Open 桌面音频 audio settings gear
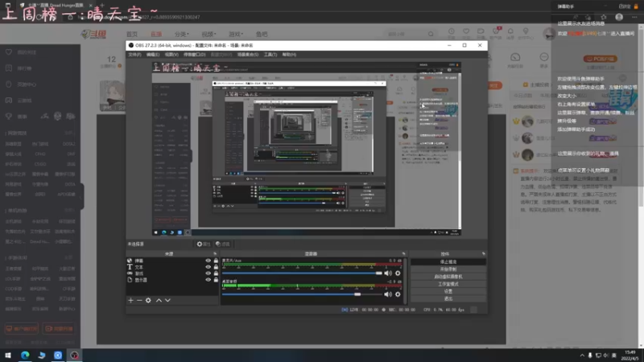644x362 pixels. [x=398, y=294]
